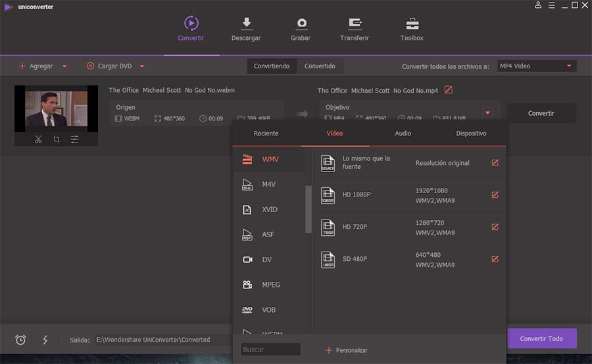Screen dimensions: 592x364
Task: Click the Convertir button for the video
Action: click(541, 113)
